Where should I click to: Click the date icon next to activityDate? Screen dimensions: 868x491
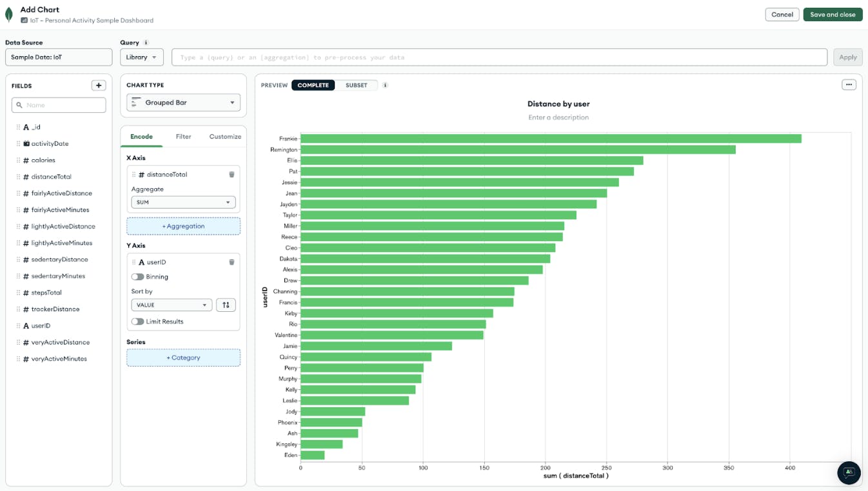tap(26, 144)
